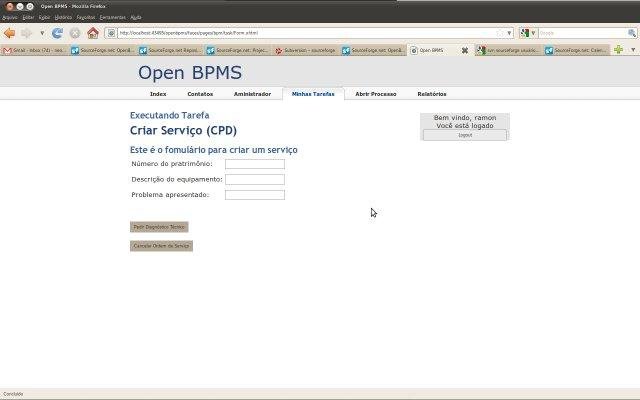Choose a search engine via the Google icon dropdown

(528, 33)
